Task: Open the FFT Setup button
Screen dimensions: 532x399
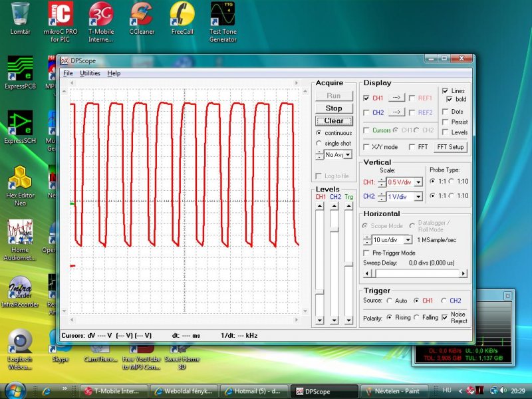Action: click(x=450, y=147)
